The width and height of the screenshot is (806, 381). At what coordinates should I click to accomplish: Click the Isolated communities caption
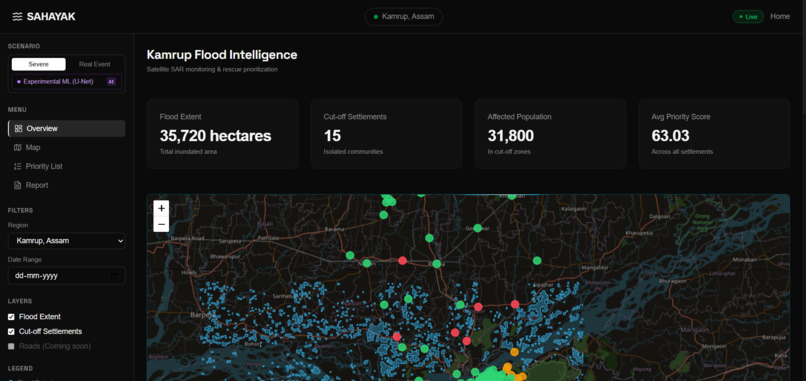click(x=353, y=152)
